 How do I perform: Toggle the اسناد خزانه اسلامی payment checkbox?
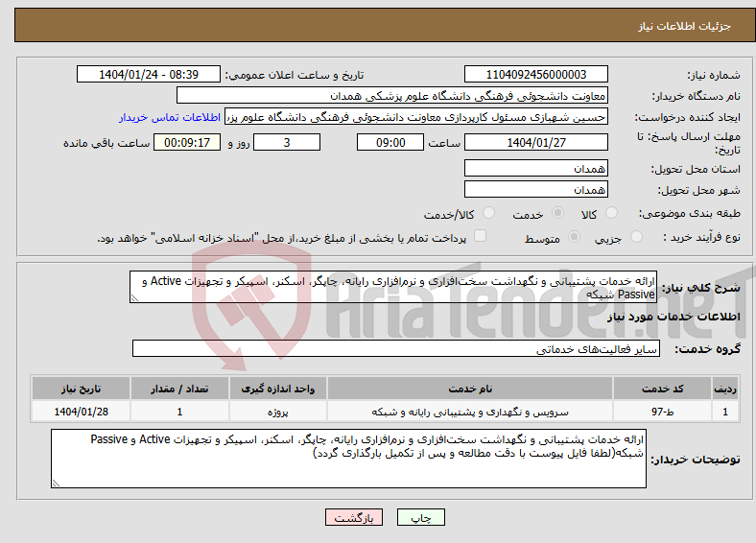click(x=480, y=235)
